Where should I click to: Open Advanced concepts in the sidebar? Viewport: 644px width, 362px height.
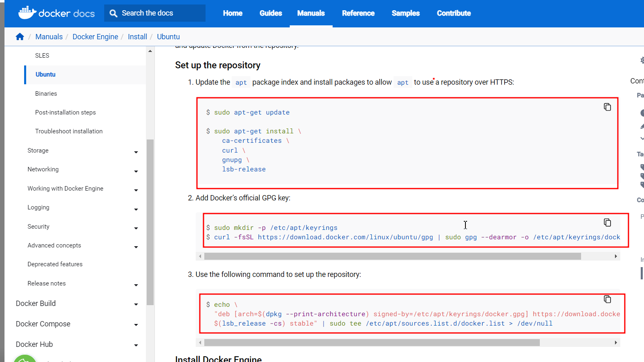click(54, 245)
